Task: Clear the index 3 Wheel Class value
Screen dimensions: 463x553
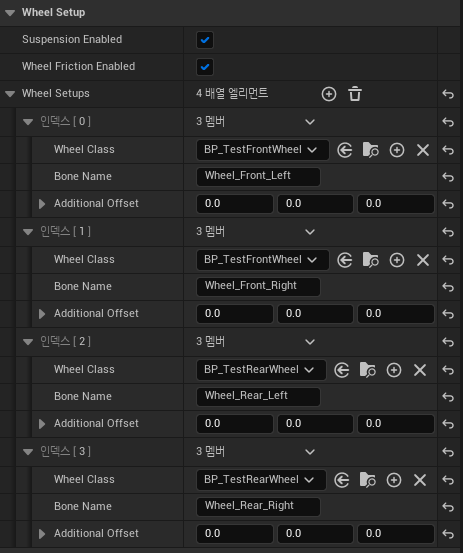Action: tap(420, 480)
